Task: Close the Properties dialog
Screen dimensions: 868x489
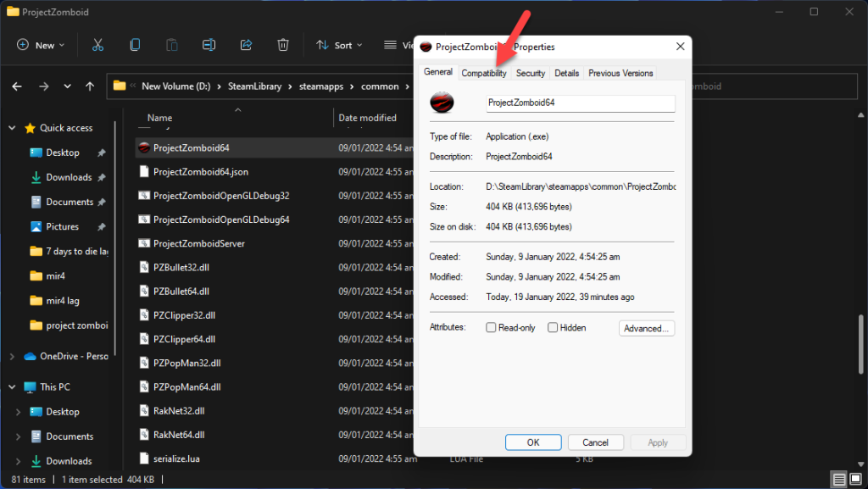Action: pos(681,47)
